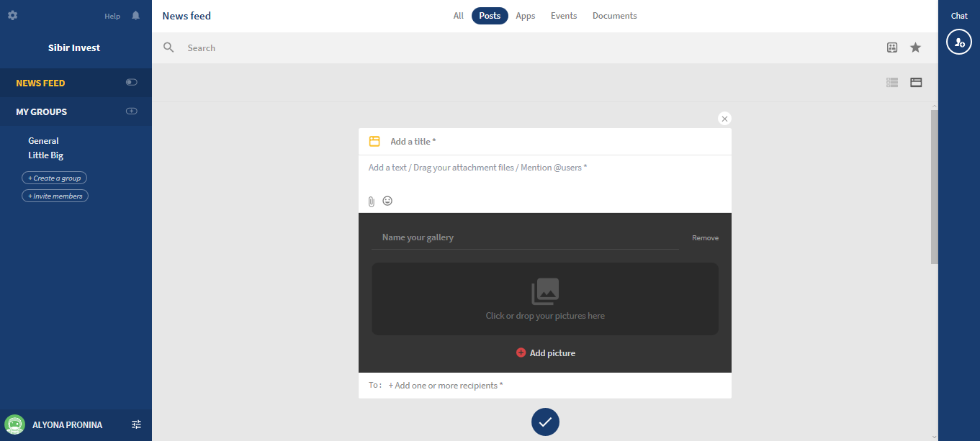Click Invite members button
980x441 pixels.
point(55,196)
